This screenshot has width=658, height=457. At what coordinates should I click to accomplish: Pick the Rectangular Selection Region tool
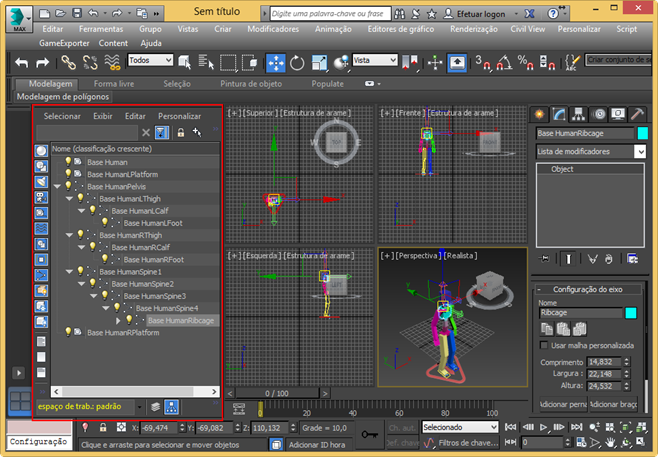pos(228,63)
